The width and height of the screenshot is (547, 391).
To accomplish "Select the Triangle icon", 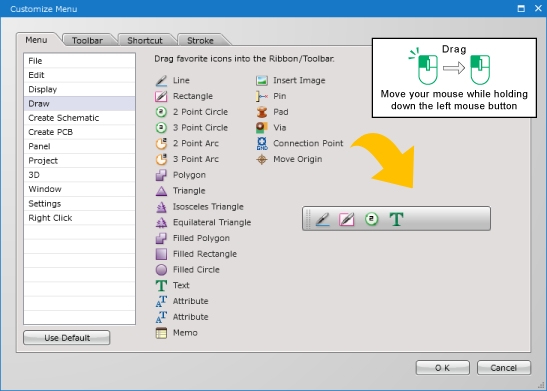I will pos(161,191).
